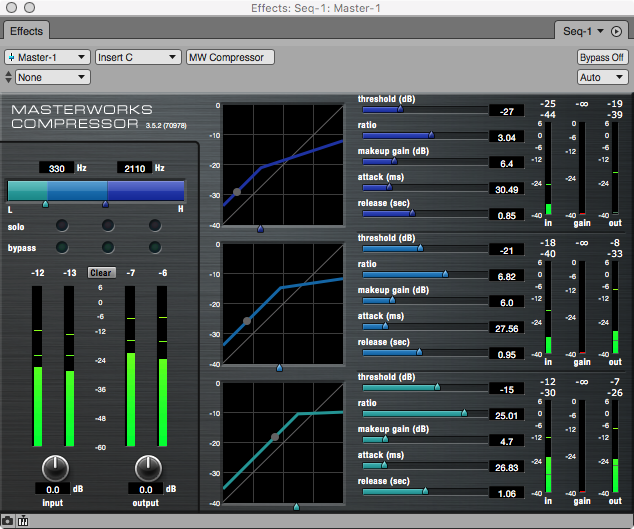Click the high band attack value 30.49

(x=506, y=189)
